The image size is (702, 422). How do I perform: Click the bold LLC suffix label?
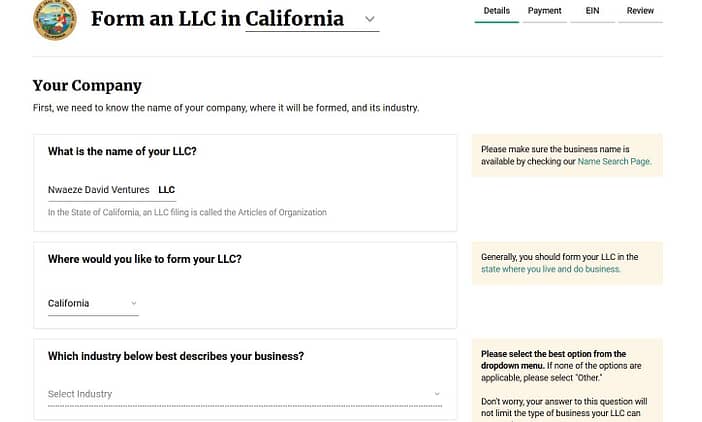pyautogui.click(x=167, y=190)
